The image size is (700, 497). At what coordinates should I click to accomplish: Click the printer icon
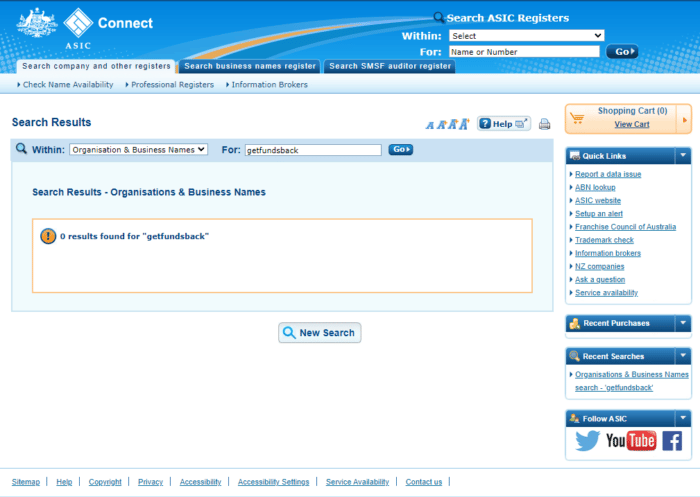point(544,124)
